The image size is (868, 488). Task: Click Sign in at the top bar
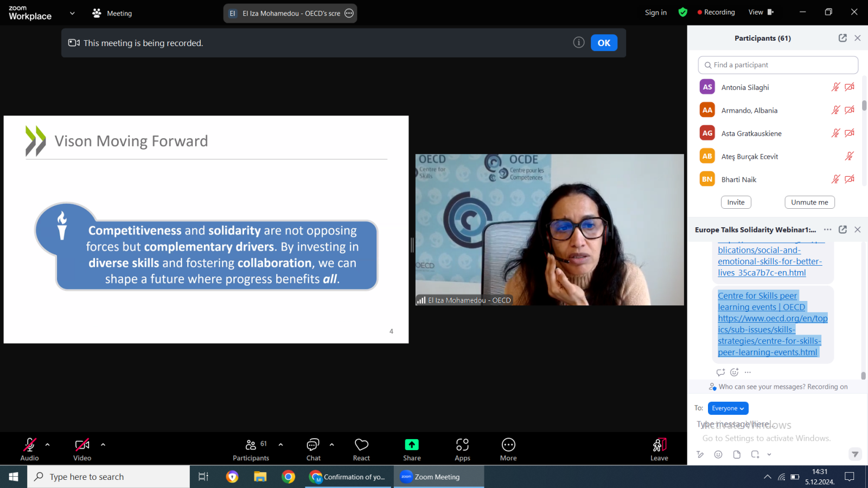coord(655,12)
